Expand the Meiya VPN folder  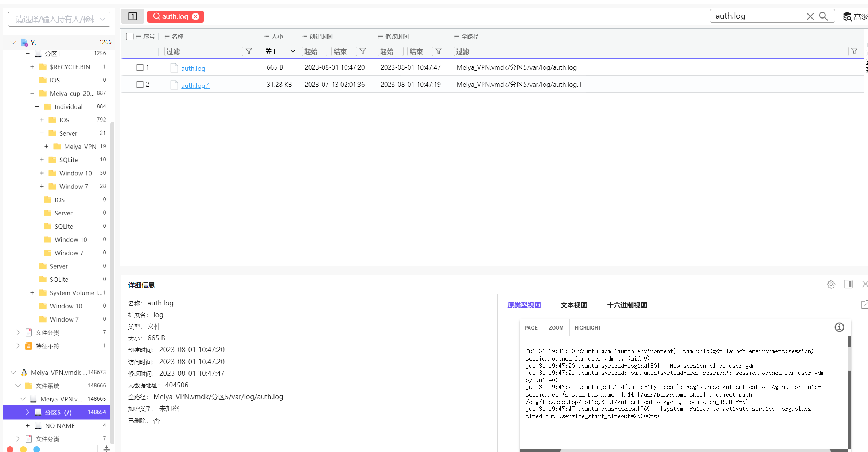point(46,147)
